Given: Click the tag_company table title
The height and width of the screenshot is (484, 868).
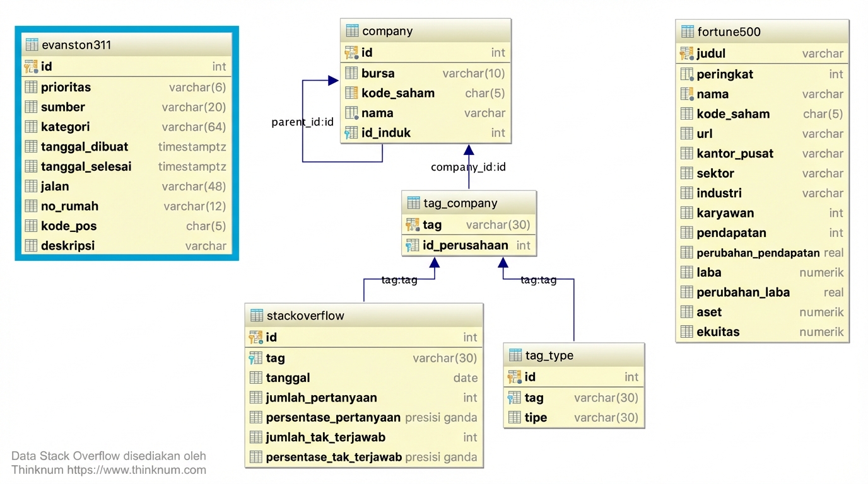Looking at the screenshot, I should [460, 204].
